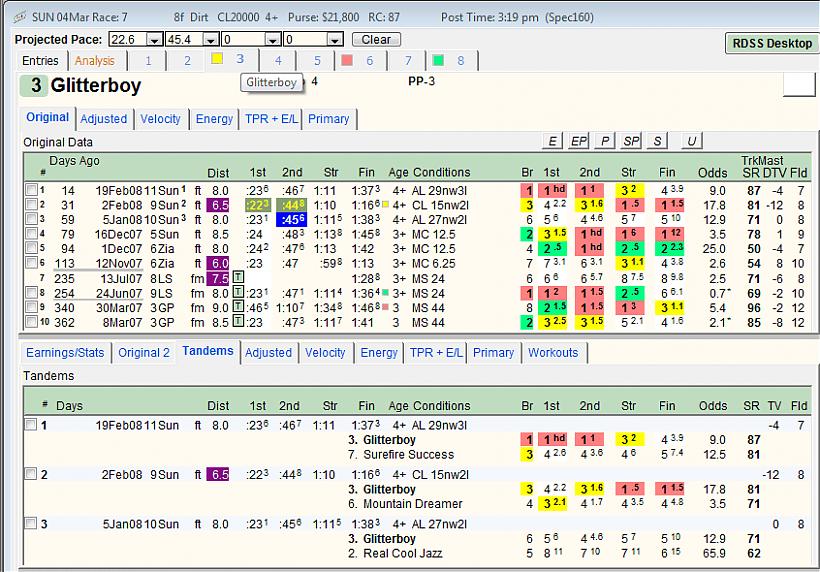
Task: Tick checkbox for pace line 8, 24Jun07
Action: 31,292
